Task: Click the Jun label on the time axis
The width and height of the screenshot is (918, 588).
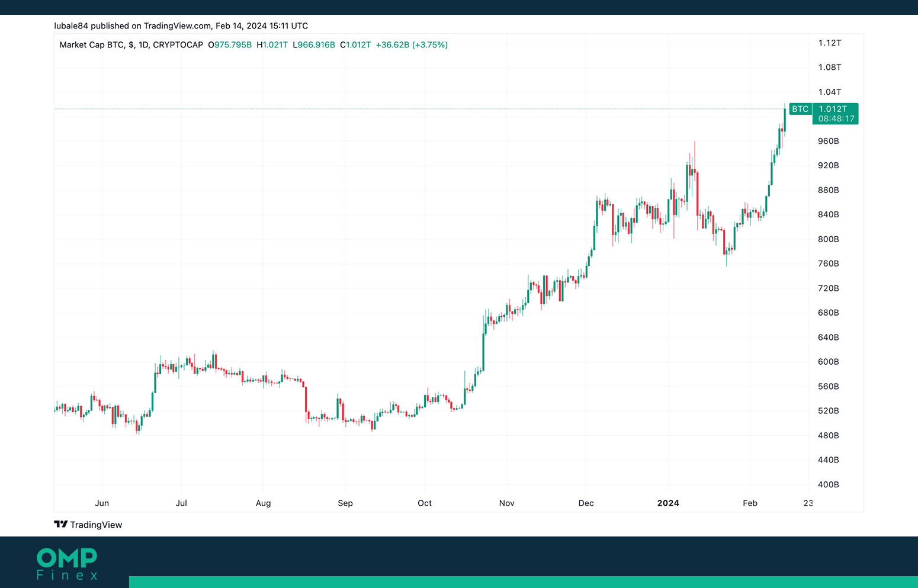Action: [102, 503]
